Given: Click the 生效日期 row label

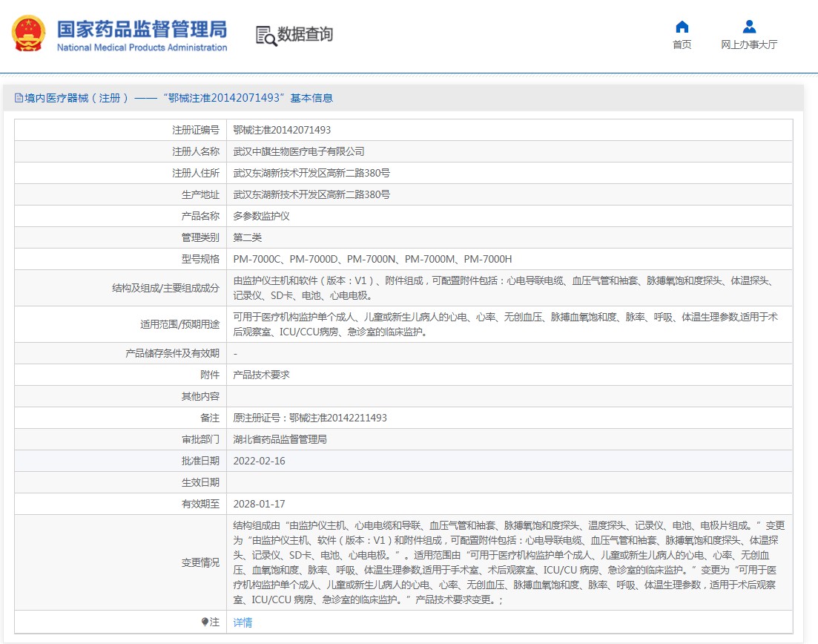Looking at the screenshot, I should pyautogui.click(x=200, y=482).
